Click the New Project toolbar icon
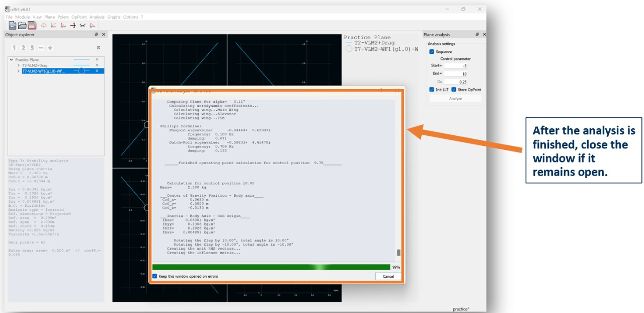 pos(12,25)
